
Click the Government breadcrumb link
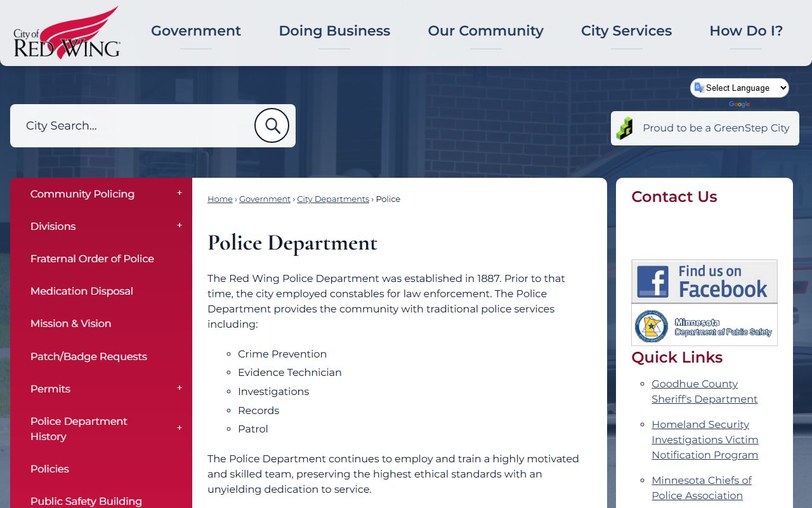(x=265, y=199)
